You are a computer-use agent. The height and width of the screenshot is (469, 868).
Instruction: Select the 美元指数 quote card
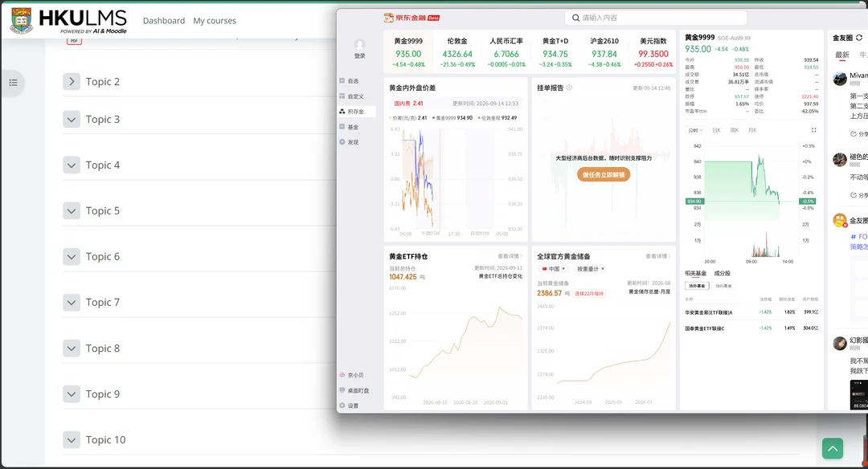point(653,52)
